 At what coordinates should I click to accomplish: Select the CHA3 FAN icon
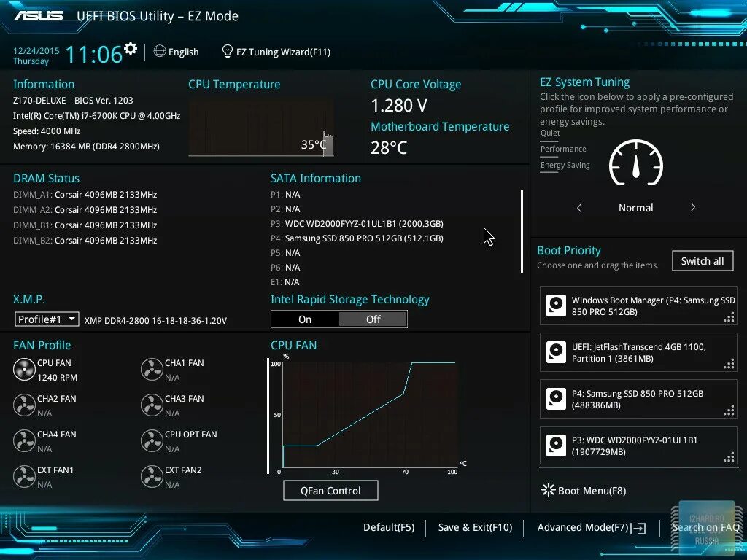[152, 405]
